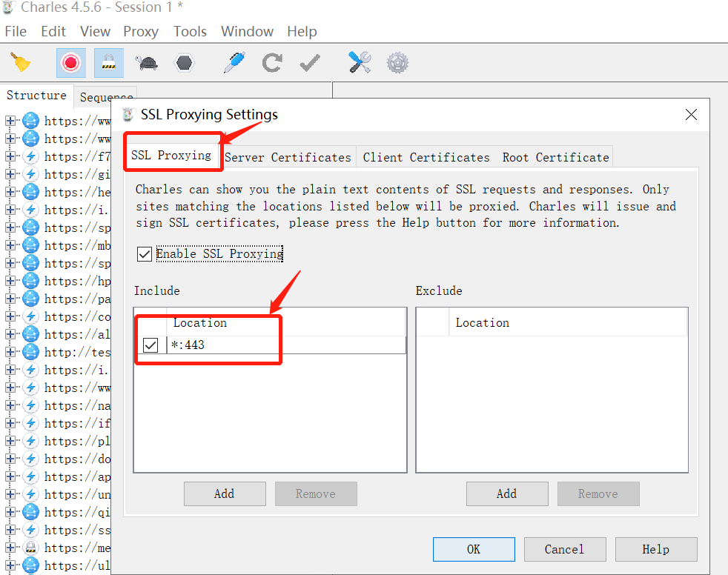Toggle throttling turtle icon
728x575 pixels.
click(x=147, y=63)
